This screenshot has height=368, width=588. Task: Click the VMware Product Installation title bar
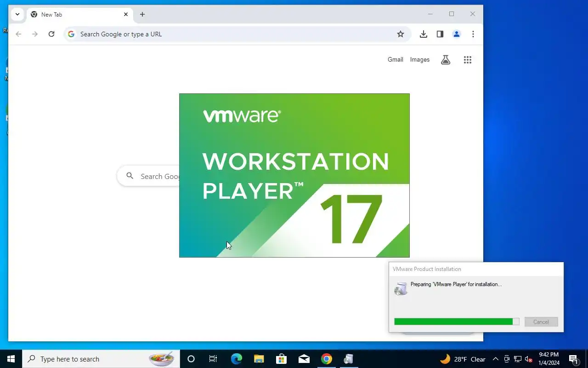point(476,269)
